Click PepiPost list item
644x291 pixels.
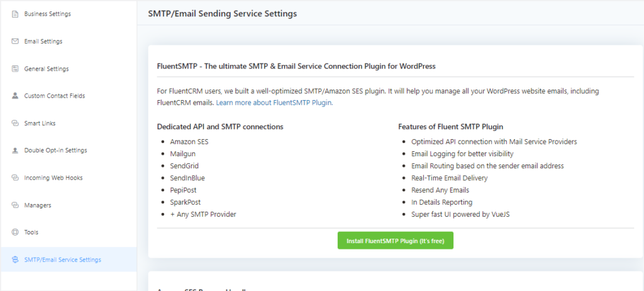click(183, 190)
